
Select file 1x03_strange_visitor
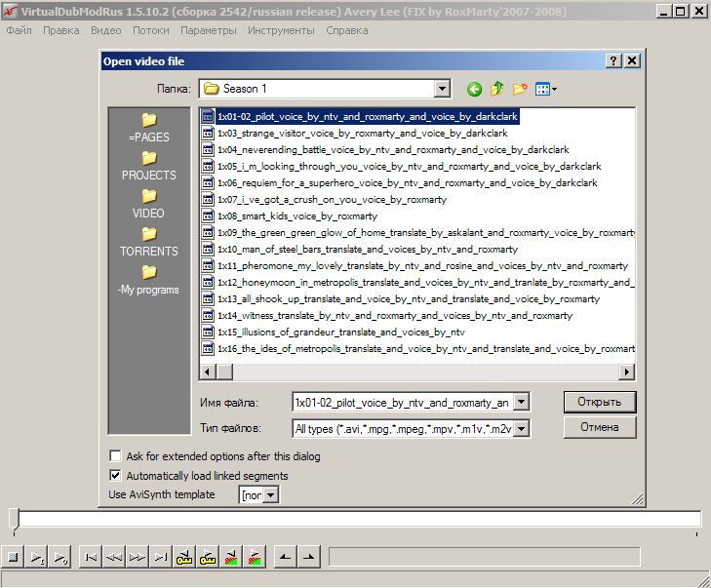362,133
